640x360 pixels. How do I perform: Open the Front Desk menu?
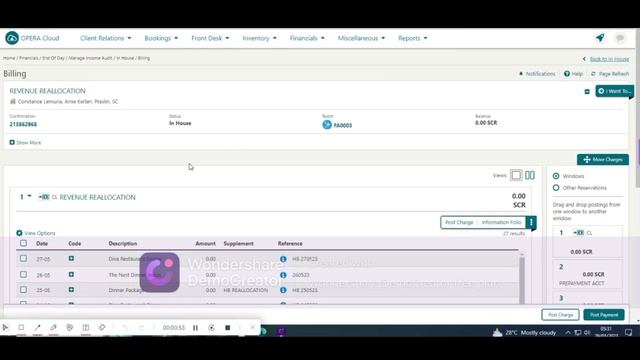point(210,38)
